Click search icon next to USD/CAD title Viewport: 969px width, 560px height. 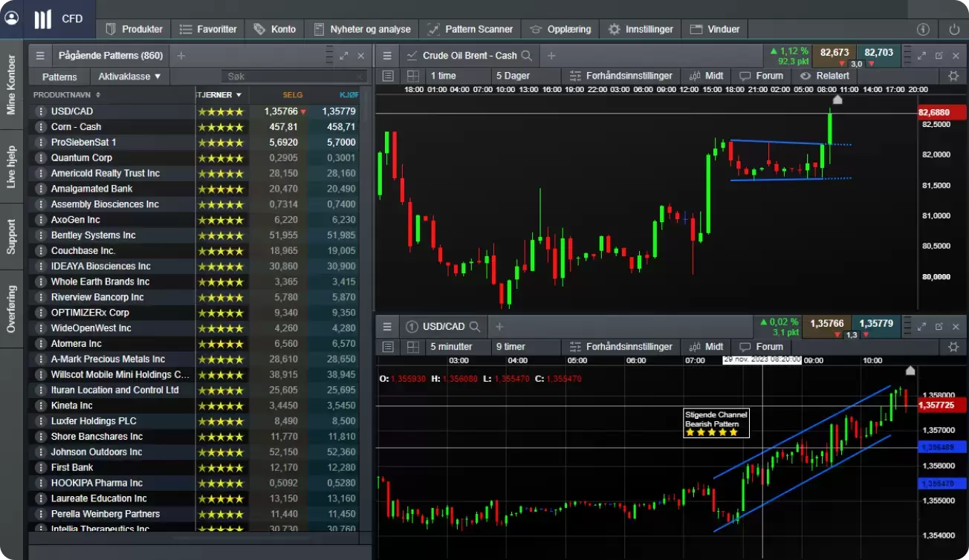point(474,326)
